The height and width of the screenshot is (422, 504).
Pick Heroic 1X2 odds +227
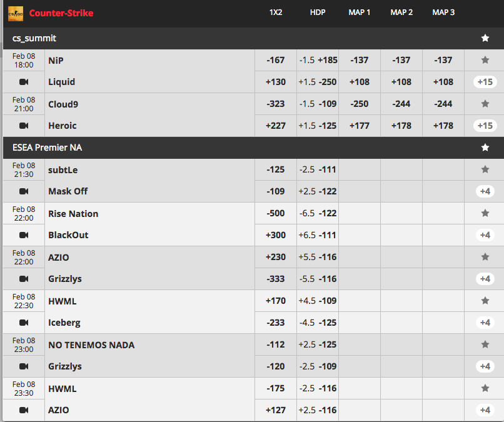tap(276, 126)
